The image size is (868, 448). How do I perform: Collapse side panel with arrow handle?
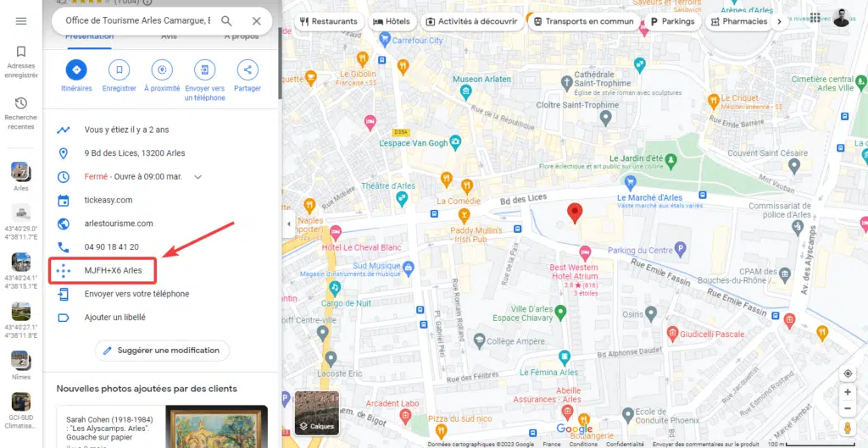pyautogui.click(x=287, y=224)
